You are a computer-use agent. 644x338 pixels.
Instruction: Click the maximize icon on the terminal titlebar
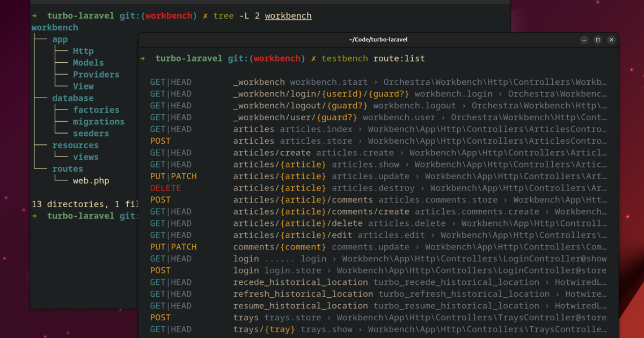pos(597,39)
